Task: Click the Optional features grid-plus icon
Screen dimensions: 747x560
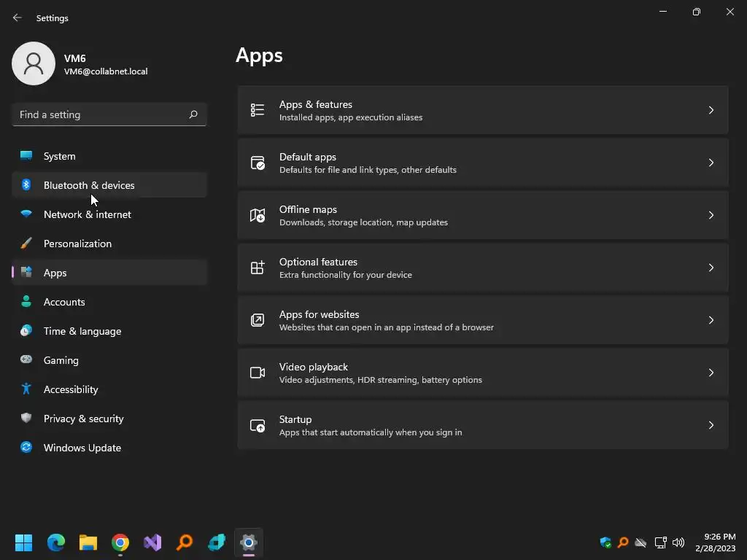Action: (258, 268)
